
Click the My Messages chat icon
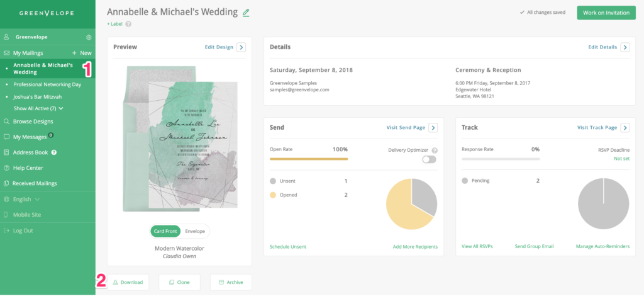6,137
